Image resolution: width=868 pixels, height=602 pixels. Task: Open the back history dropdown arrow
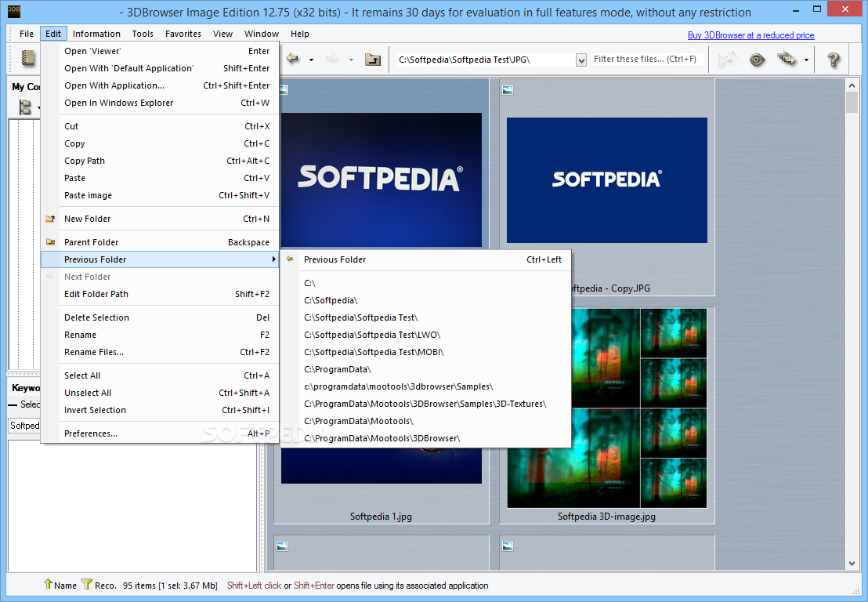311,60
